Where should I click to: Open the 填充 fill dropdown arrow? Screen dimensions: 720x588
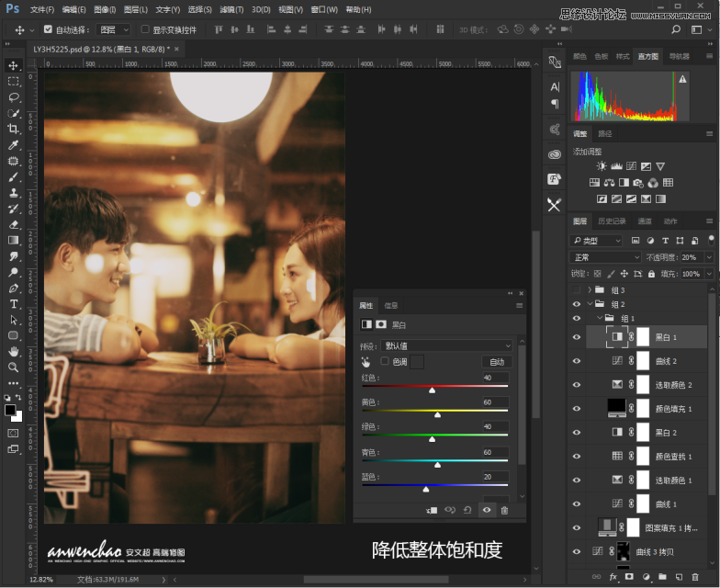(x=709, y=274)
